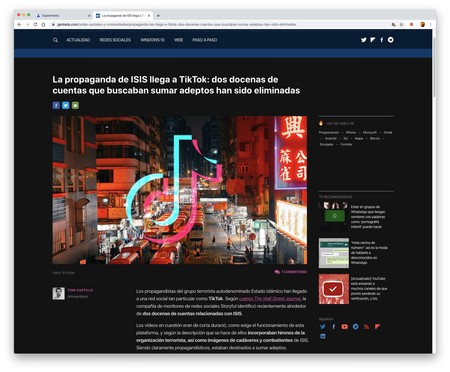Open the YouTube recommended article thumbnail
The height and width of the screenshot is (372, 450).
[x=334, y=289]
